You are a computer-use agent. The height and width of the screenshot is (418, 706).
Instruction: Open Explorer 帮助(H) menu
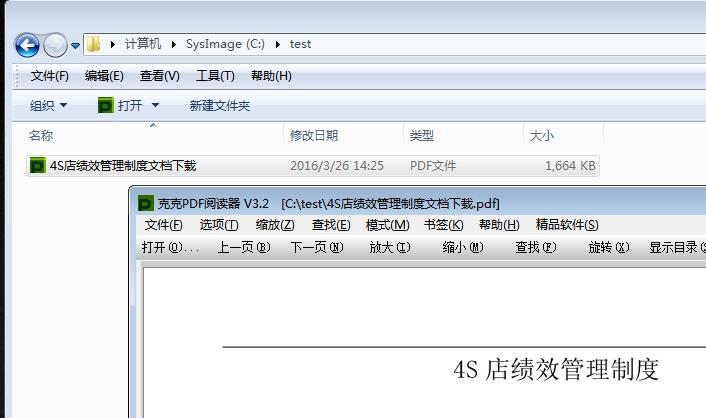[x=271, y=76]
